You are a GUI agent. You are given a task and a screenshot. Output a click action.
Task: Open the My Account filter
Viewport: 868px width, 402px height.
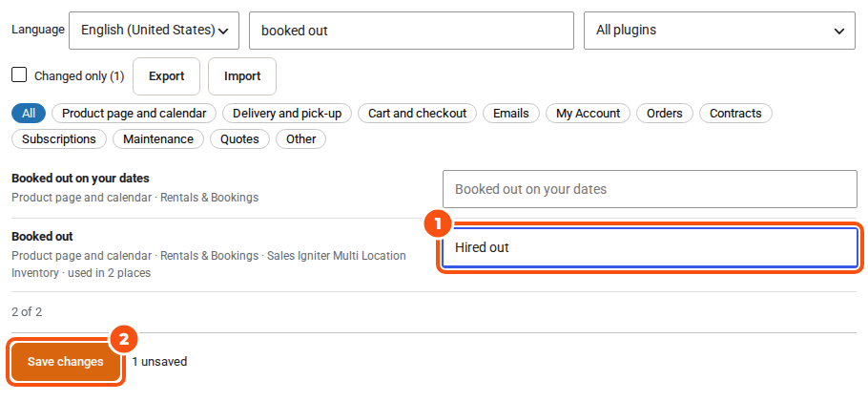(x=588, y=113)
